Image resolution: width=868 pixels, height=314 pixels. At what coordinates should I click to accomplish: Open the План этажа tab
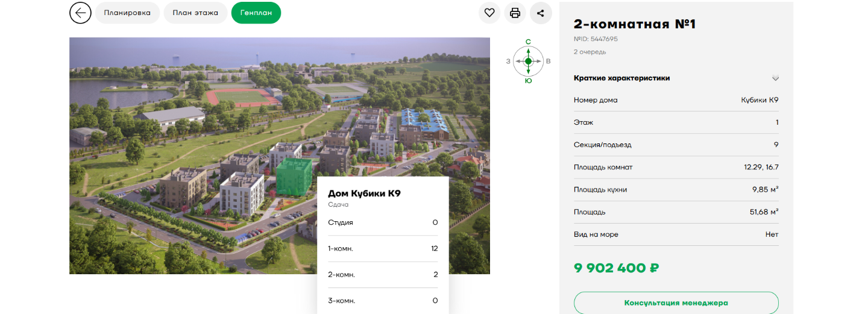pyautogui.click(x=195, y=13)
